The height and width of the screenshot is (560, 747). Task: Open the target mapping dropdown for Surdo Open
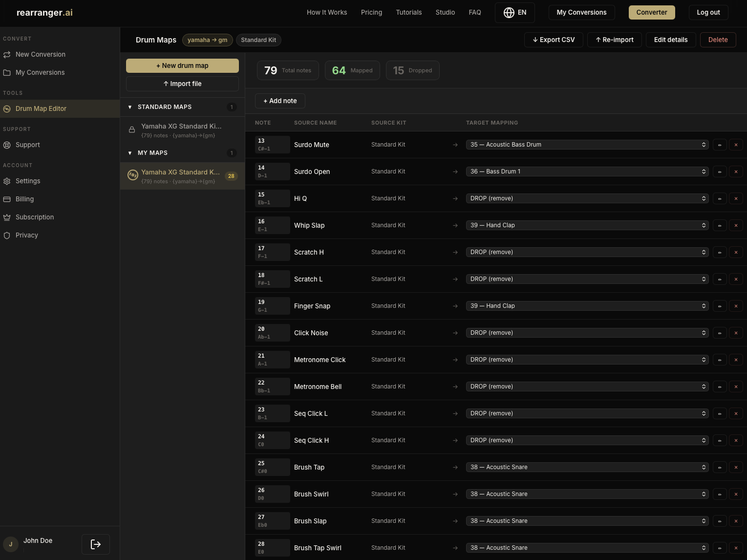coord(586,172)
